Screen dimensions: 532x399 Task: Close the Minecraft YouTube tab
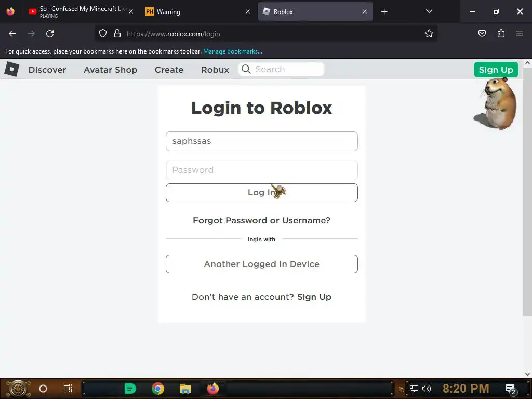(131, 11)
